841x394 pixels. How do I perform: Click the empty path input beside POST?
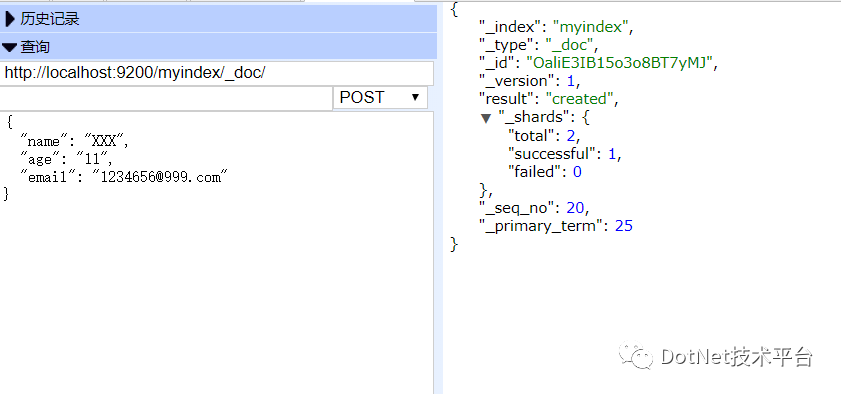click(x=166, y=98)
